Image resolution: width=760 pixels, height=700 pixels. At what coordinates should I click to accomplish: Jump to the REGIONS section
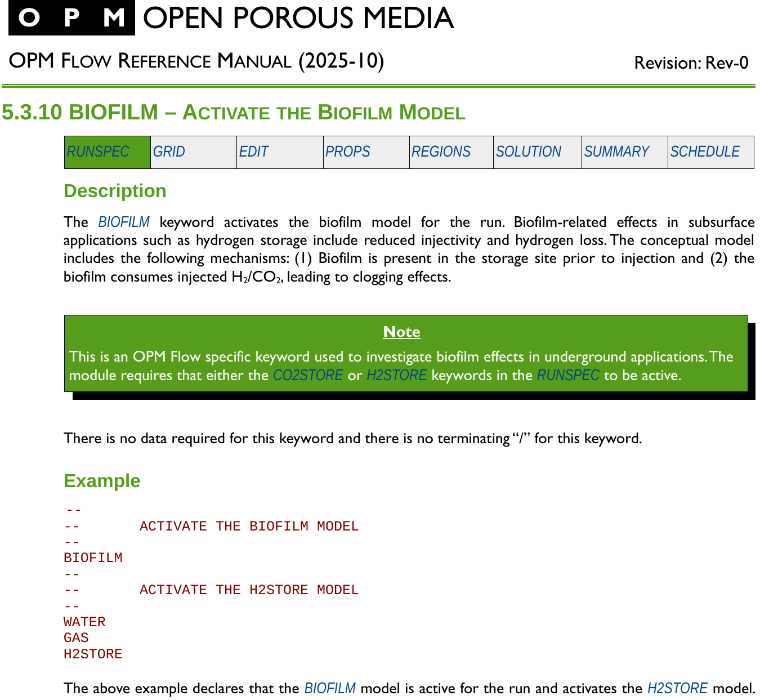coord(441,152)
